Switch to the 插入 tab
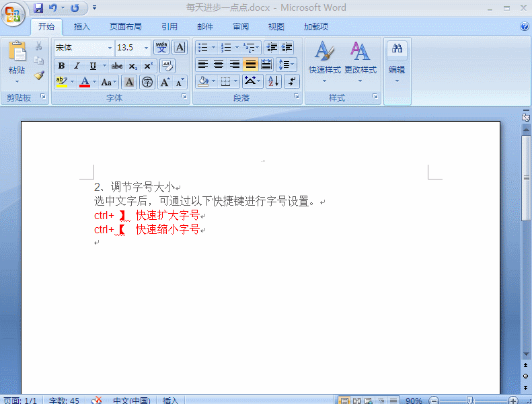This screenshot has width=532, height=404. (x=82, y=26)
